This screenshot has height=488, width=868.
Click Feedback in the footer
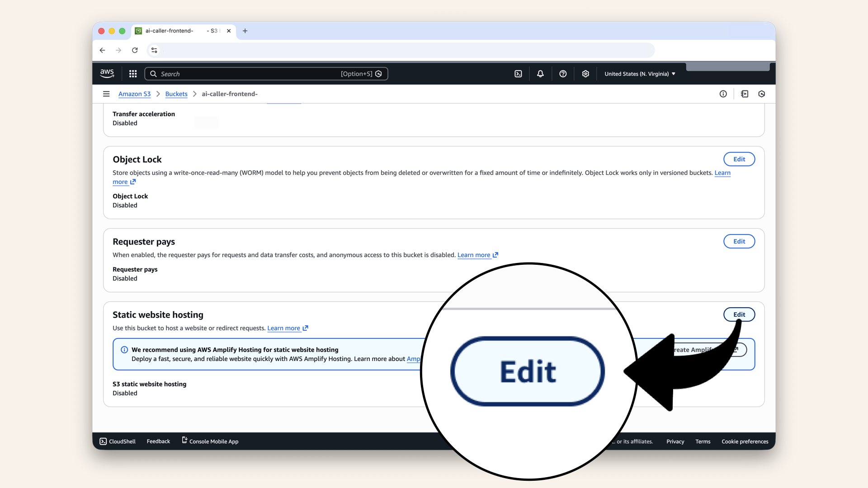pos(158,441)
